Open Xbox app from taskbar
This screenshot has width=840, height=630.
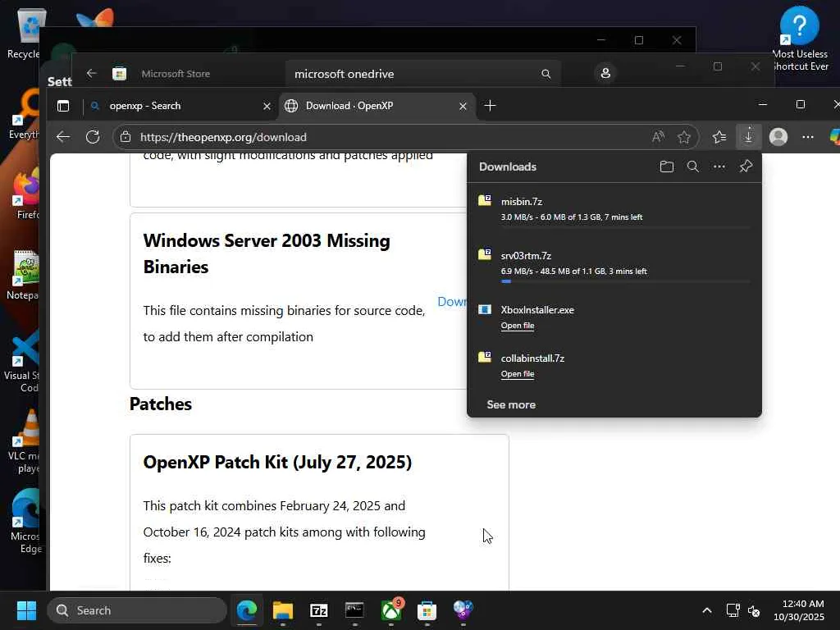391,610
